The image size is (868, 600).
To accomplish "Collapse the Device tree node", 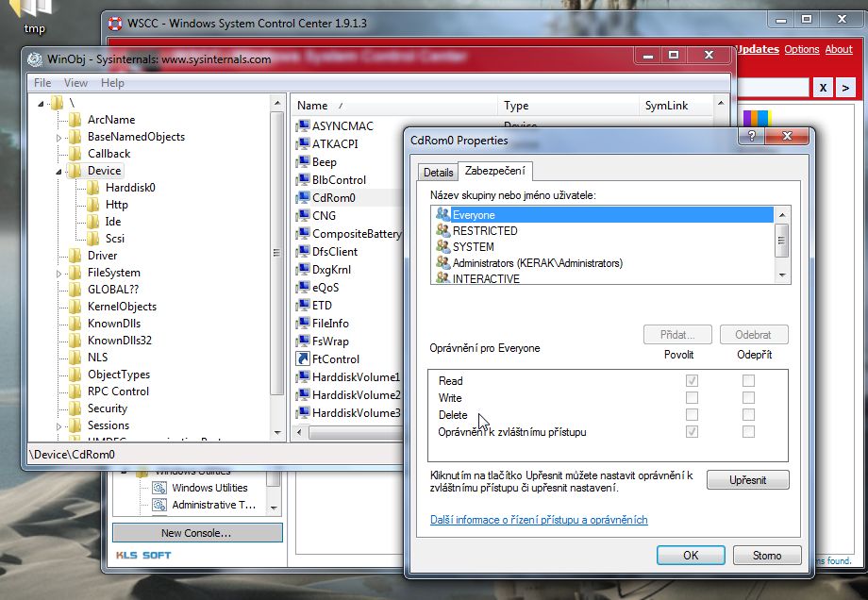I will click(58, 172).
